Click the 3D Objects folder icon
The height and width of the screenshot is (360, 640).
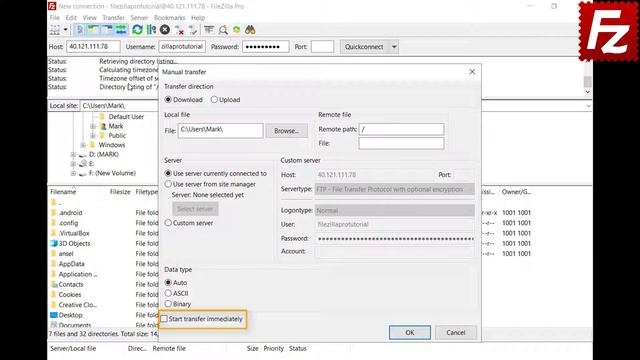pos(53,243)
